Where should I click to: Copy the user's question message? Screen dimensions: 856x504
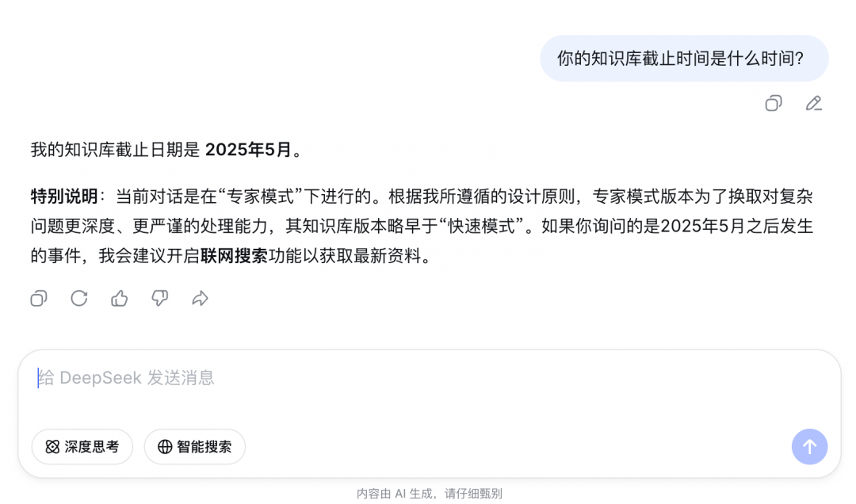pyautogui.click(x=774, y=103)
